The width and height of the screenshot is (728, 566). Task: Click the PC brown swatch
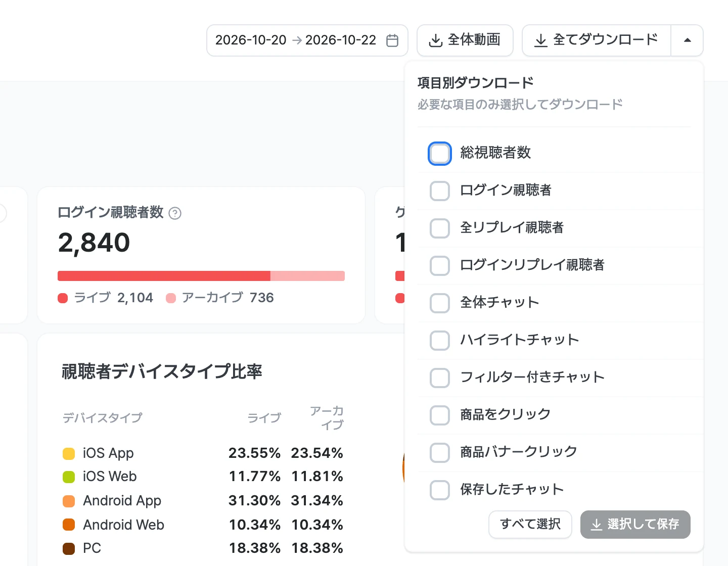[x=69, y=549]
